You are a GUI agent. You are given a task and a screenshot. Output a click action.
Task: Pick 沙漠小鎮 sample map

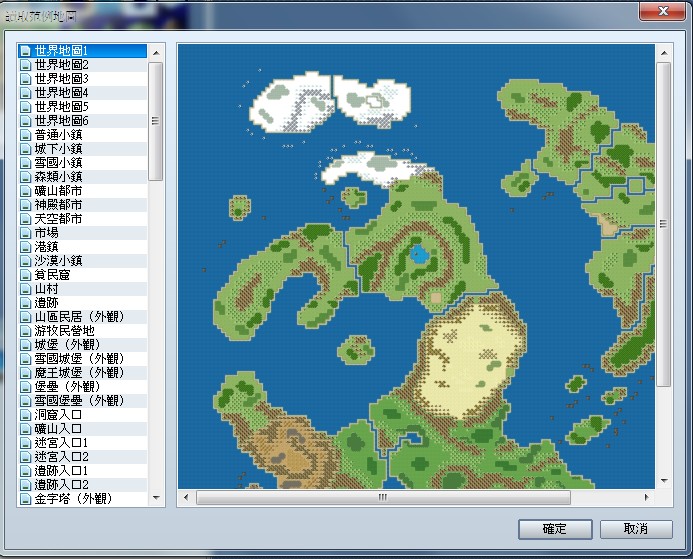[83, 261]
